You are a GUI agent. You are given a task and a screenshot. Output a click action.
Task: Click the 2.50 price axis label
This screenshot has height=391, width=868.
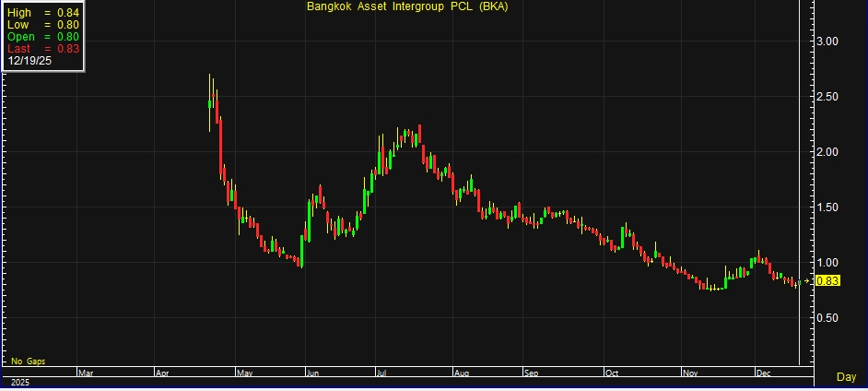coord(827,97)
